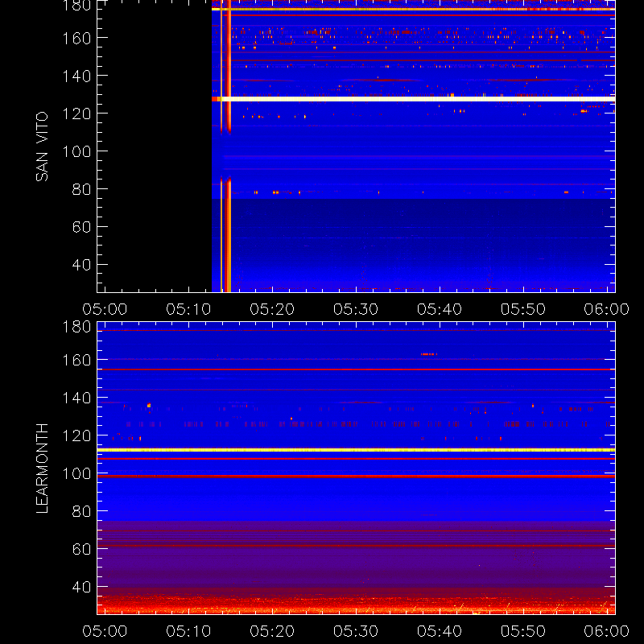Click 05:40 time label under Learmonth plot
This screenshot has height=644, width=644.
[x=440, y=631]
